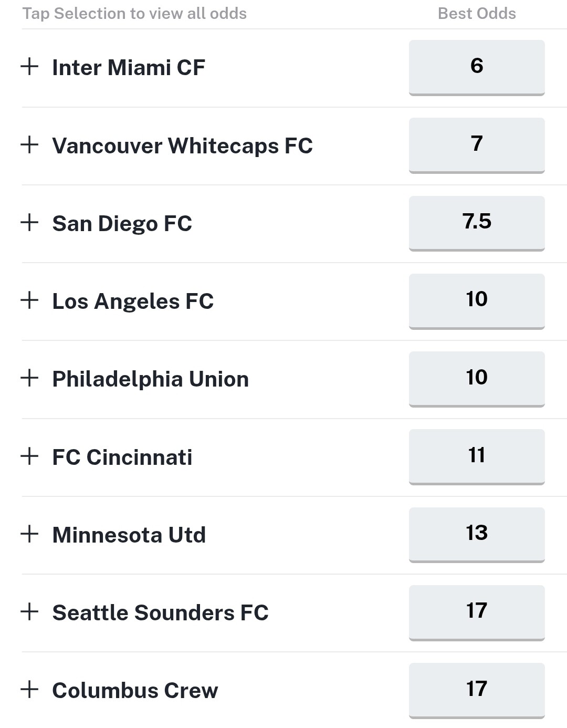Viewport: 567px width, 728px height.
Task: Tap the 7.5 odds for San Diego FC
Action: point(476,222)
